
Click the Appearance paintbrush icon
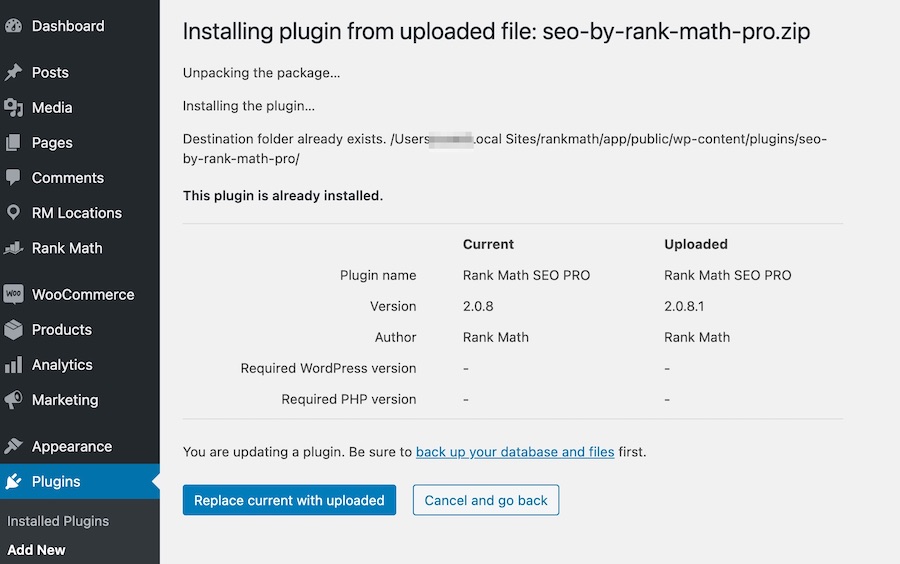point(13,446)
